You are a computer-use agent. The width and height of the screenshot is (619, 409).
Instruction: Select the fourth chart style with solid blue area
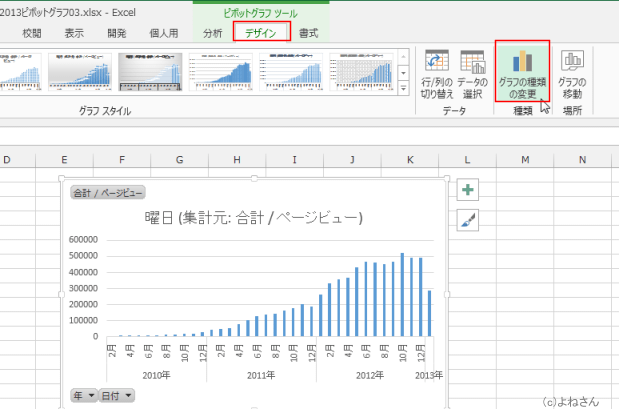(x=221, y=72)
